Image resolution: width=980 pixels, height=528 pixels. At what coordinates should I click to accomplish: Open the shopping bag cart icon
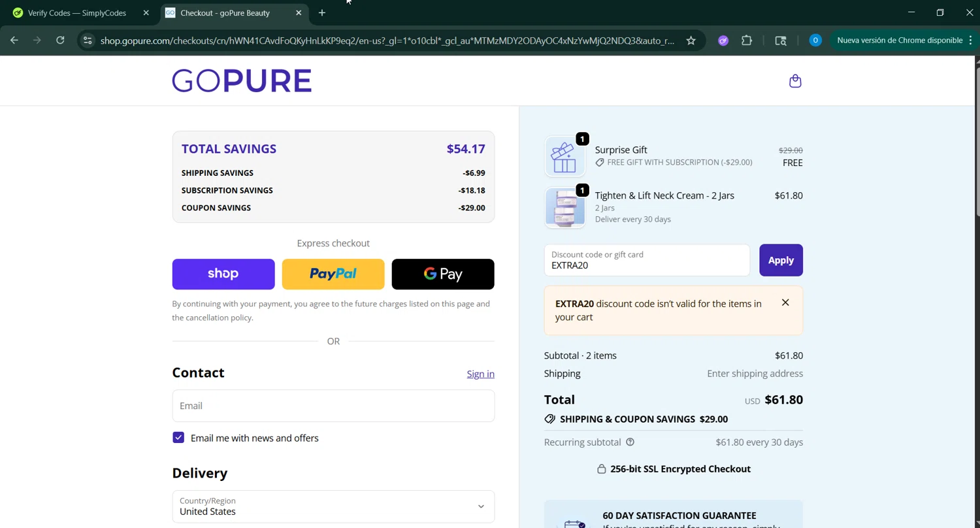point(795,81)
